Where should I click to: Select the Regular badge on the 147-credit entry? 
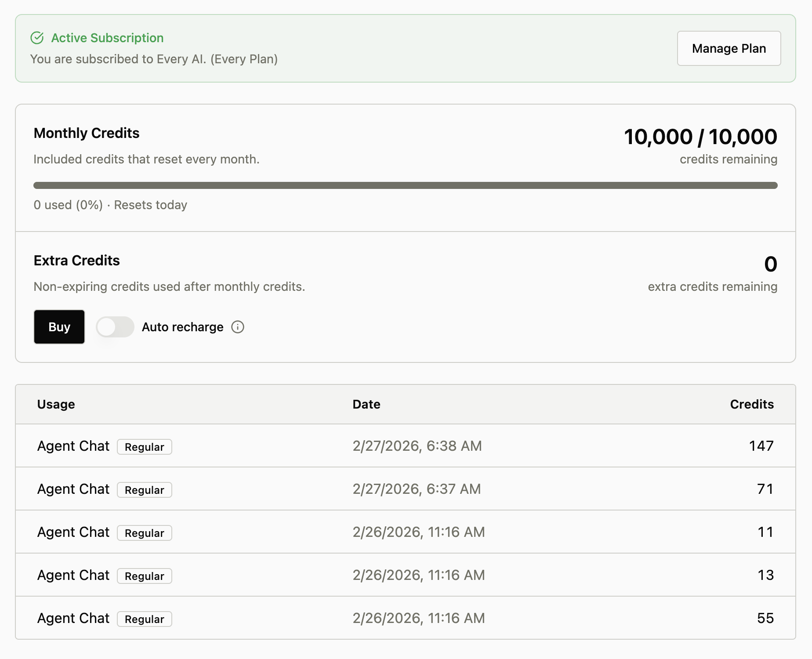[x=144, y=447]
